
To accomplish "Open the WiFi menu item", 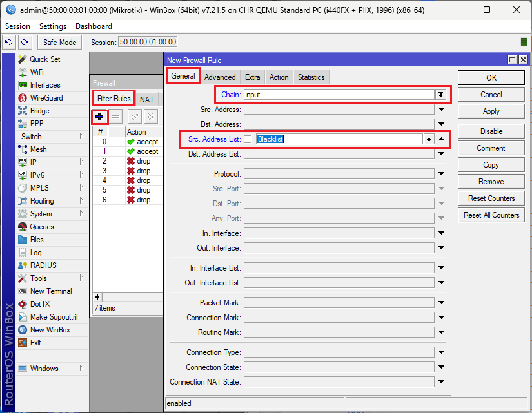I will [x=37, y=72].
